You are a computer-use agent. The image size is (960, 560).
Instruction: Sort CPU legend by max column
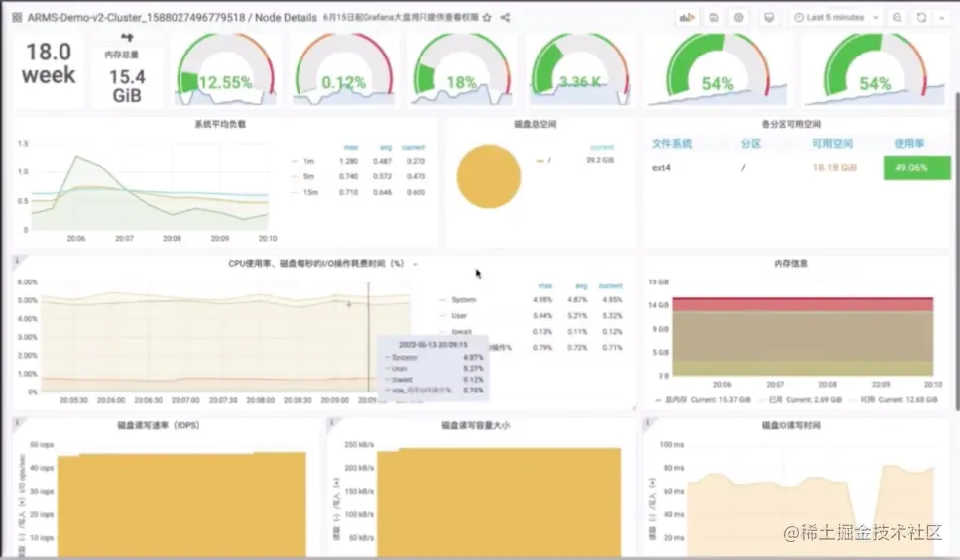coord(544,286)
